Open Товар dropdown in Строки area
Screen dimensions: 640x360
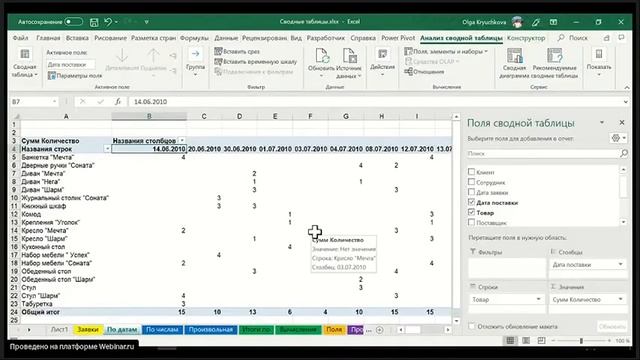[x=538, y=299]
